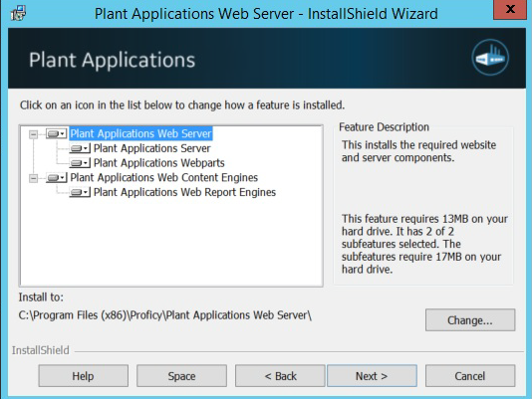Cancel the installation wizard
Screen dimensions: 532x399
point(470,376)
